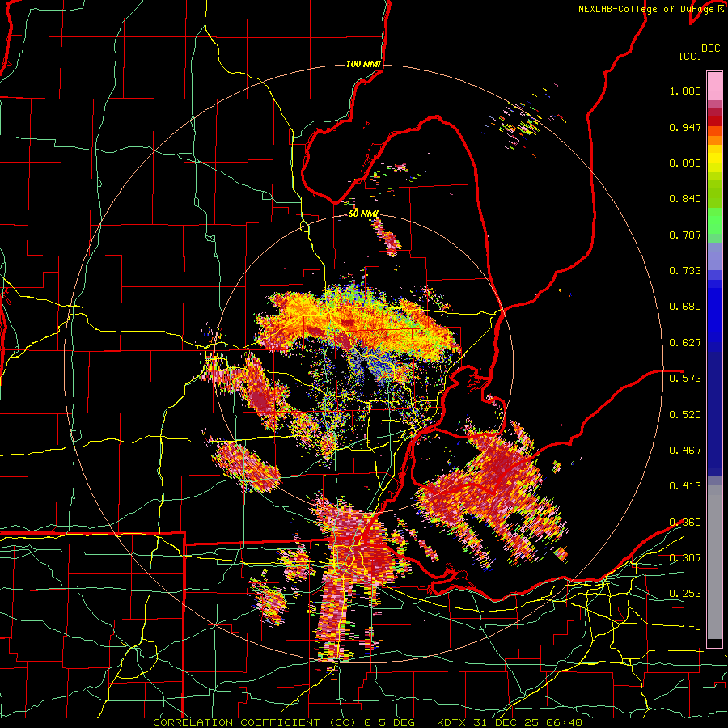Image resolution: width=728 pixels, height=728 pixels.
Task: Click the [CC] unit label
Action: point(690,56)
